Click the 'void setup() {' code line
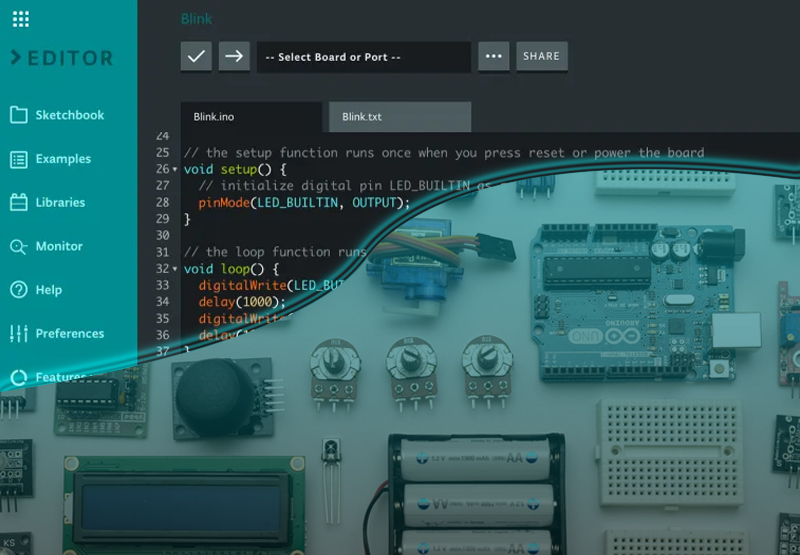800x555 pixels. (236, 169)
